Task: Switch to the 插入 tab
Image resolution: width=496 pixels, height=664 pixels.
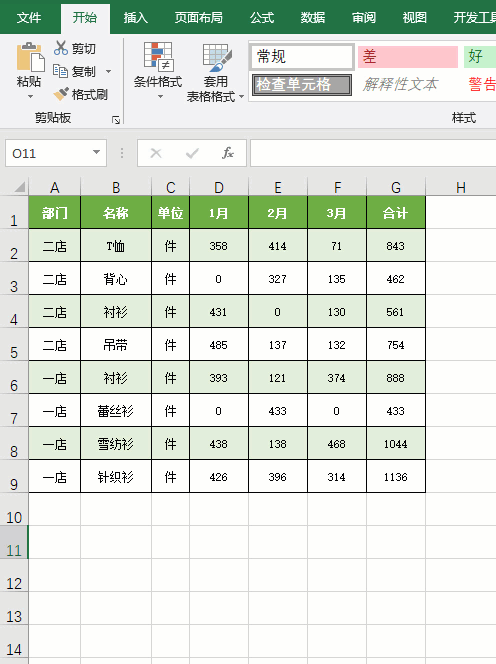Action: pyautogui.click(x=136, y=17)
